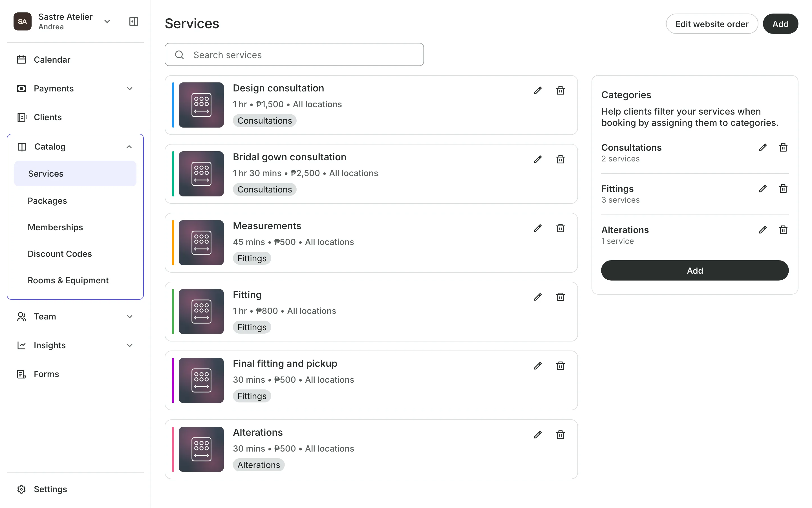The height and width of the screenshot is (508, 812).
Task: Expand the Payments menu chevron
Action: (129, 89)
